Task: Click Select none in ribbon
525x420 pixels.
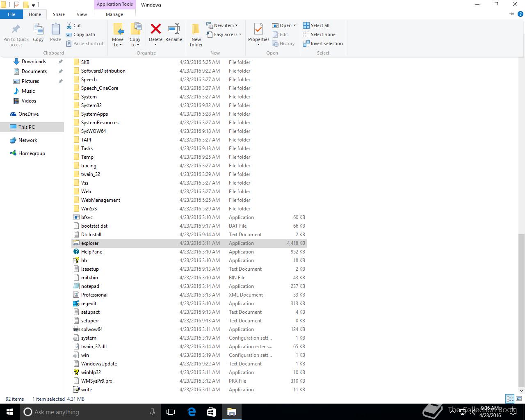Action: (x=320, y=34)
